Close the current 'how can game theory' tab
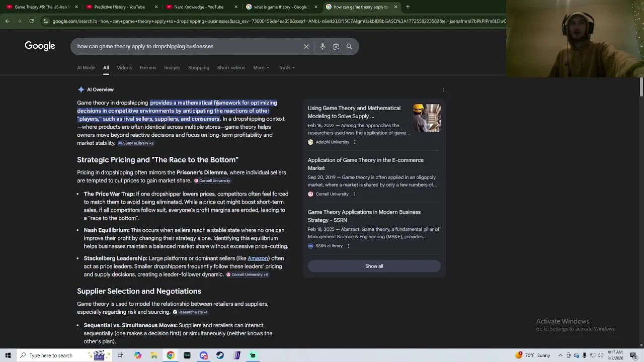Viewport: 644px width, 362px height. (x=395, y=7)
